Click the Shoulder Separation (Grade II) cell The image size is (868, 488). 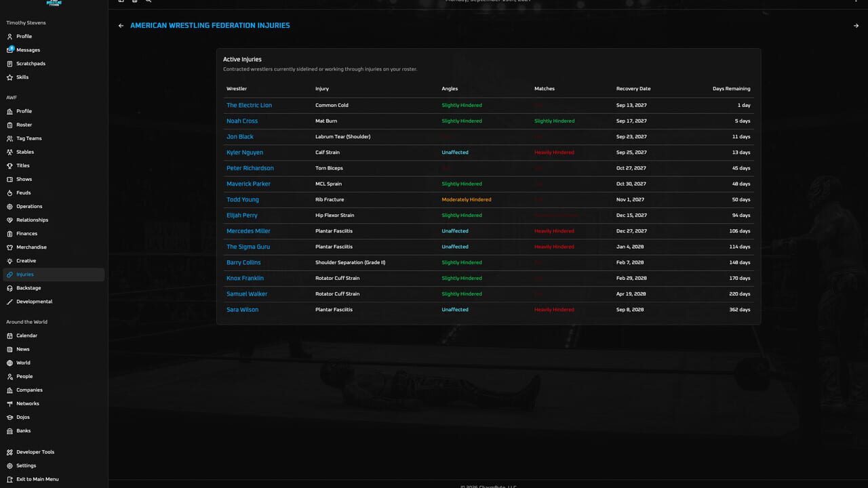(350, 262)
